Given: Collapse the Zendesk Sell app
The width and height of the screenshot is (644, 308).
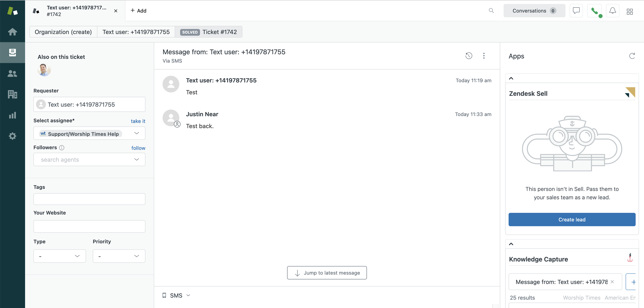Looking at the screenshot, I should pos(511,78).
